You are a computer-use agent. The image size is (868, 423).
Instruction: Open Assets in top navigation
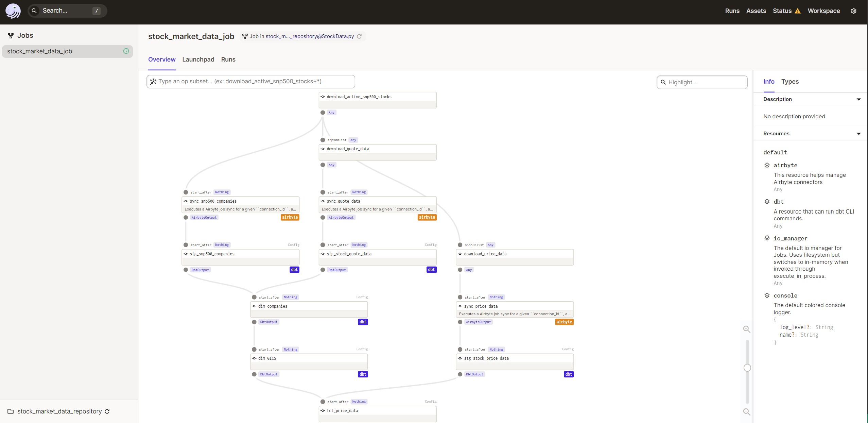pos(756,11)
